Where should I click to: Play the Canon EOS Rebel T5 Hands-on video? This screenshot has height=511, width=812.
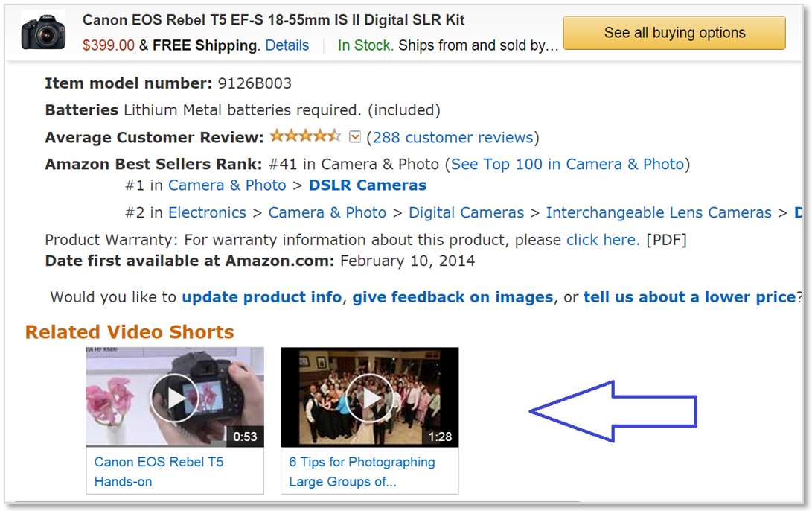(x=175, y=398)
